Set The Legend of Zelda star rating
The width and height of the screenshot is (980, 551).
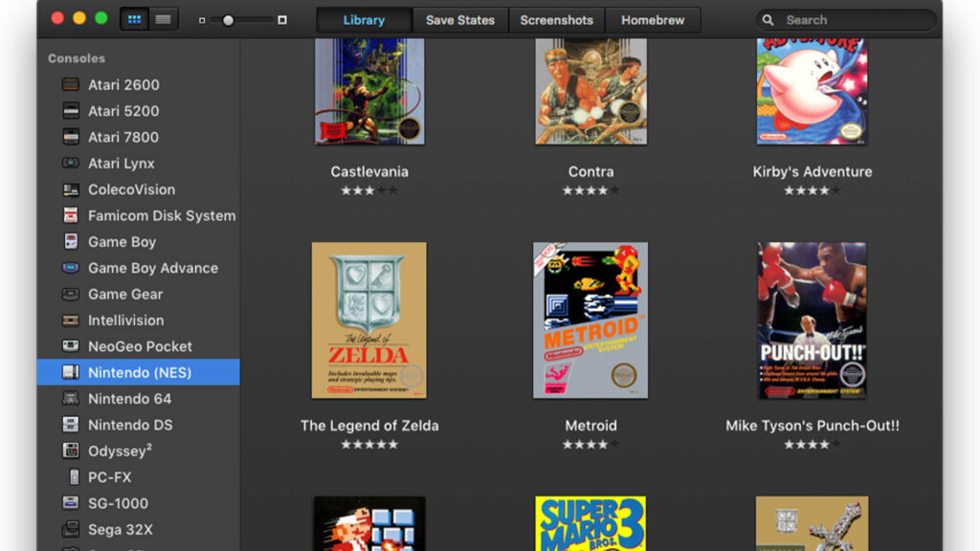[x=369, y=445]
